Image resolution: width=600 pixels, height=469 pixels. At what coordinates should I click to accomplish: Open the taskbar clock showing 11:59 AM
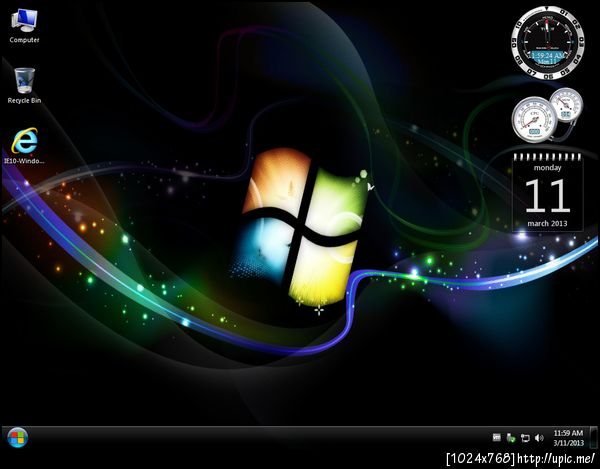click(x=568, y=438)
